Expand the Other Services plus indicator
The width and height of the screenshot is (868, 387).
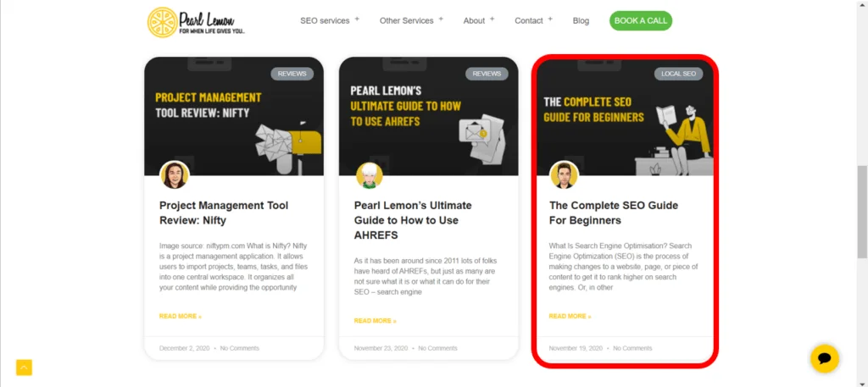pos(441,19)
